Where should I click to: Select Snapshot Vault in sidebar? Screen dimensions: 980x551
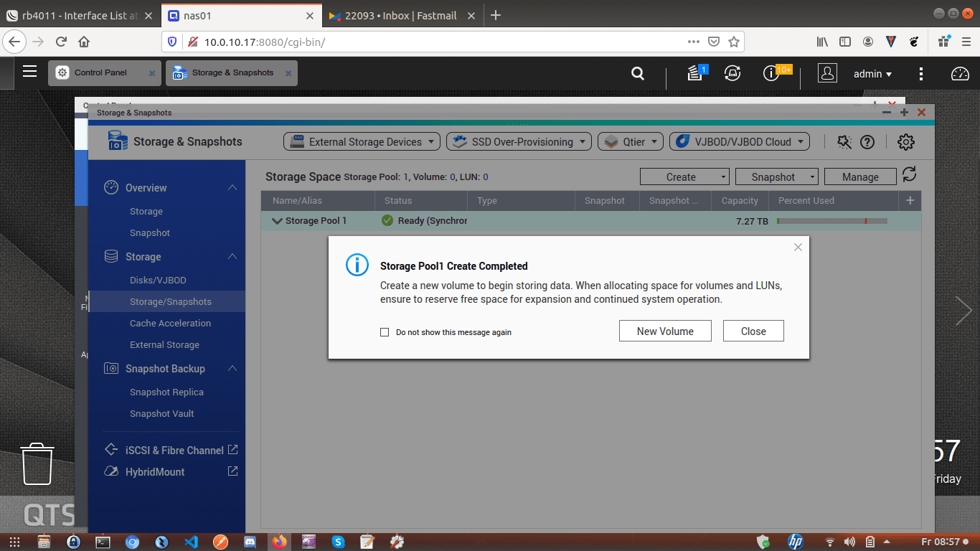(x=161, y=413)
